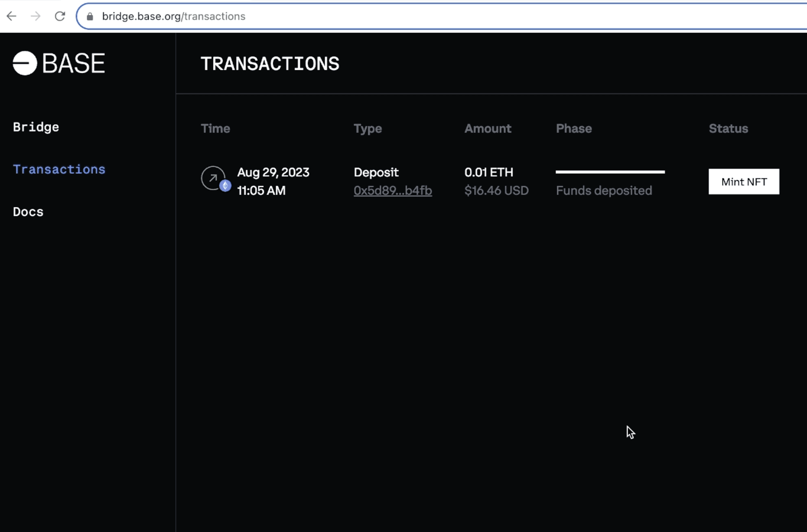Click the Base logo
Image resolution: width=807 pixels, height=532 pixels.
[x=59, y=63]
